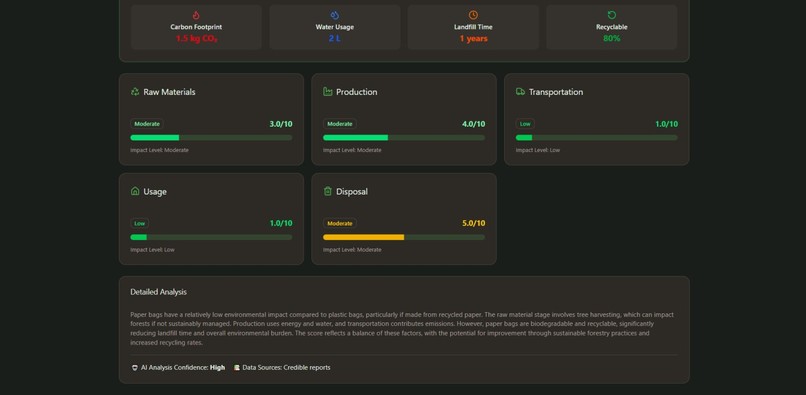Click the 'Raw Materials' card title
806x395 pixels.
tap(169, 92)
